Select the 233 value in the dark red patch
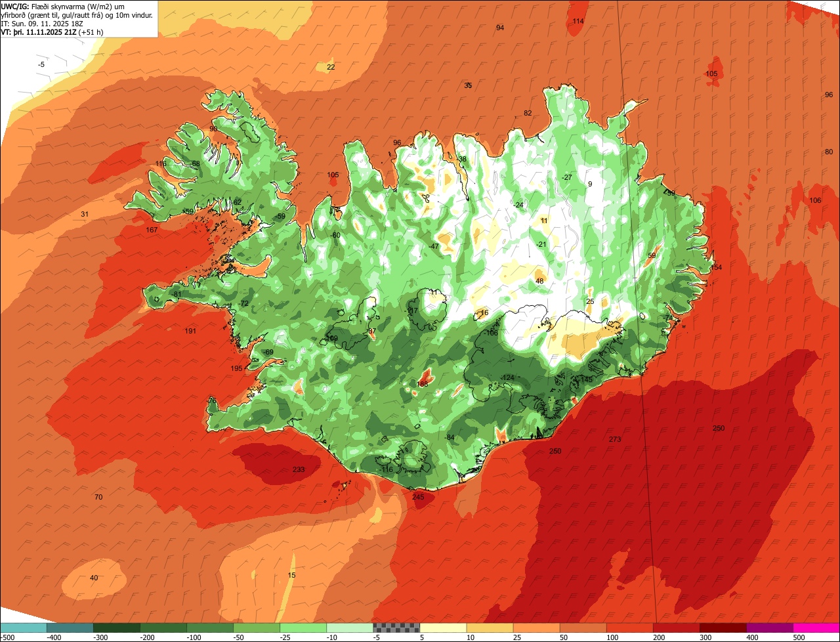The image size is (840, 642). tap(299, 469)
